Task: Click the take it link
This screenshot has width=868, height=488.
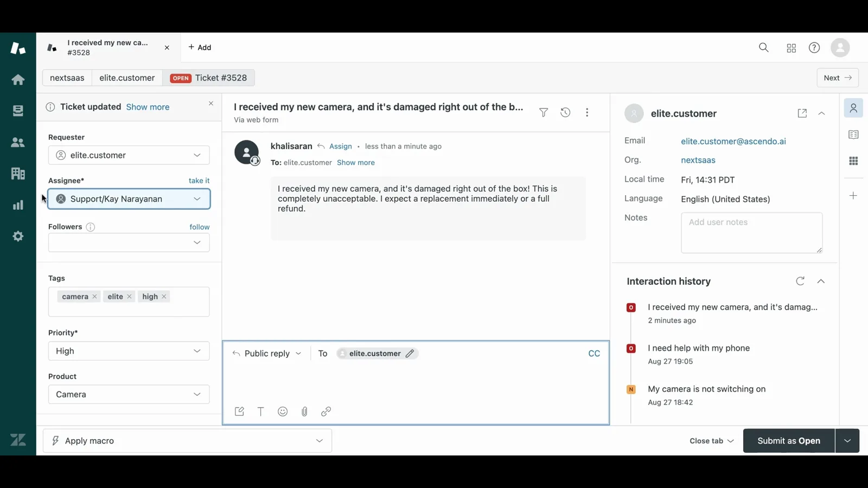Action: 199,181
